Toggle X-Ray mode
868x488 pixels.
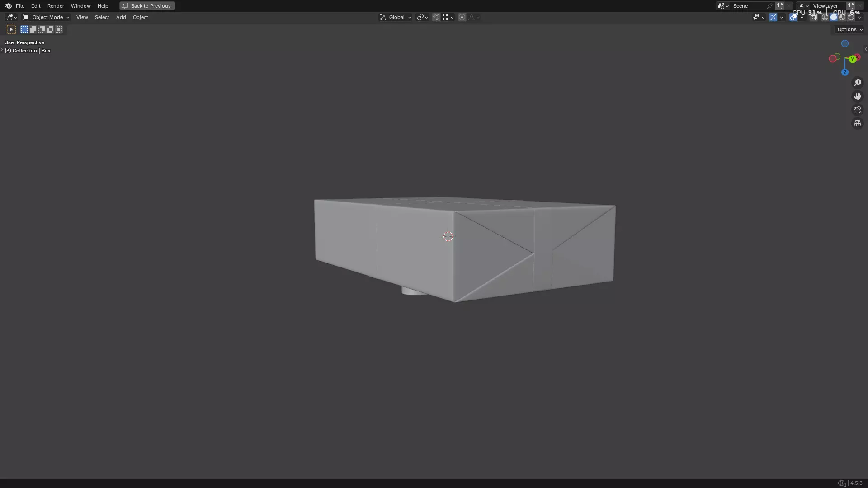pyautogui.click(x=814, y=17)
